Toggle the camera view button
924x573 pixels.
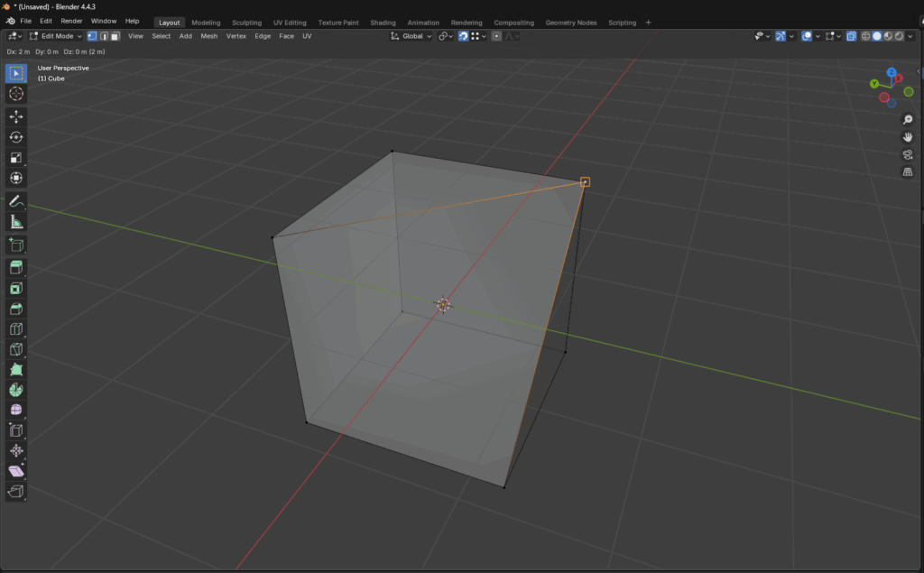point(908,154)
